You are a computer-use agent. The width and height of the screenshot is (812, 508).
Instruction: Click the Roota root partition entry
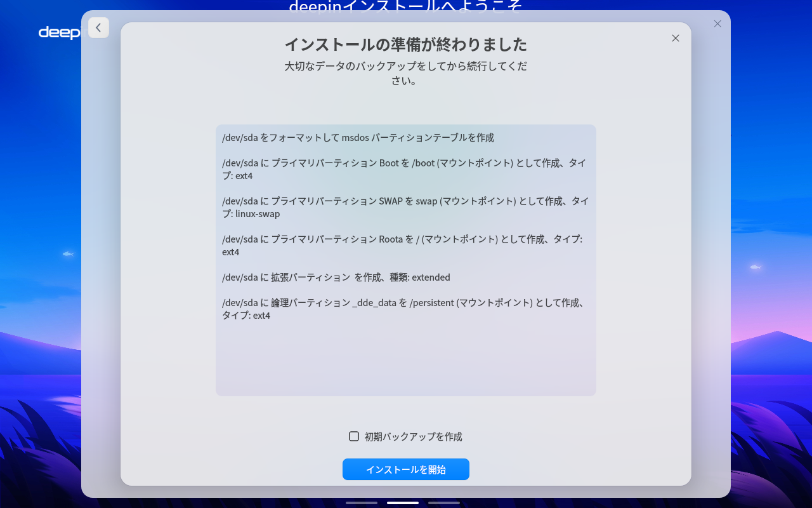click(x=402, y=246)
